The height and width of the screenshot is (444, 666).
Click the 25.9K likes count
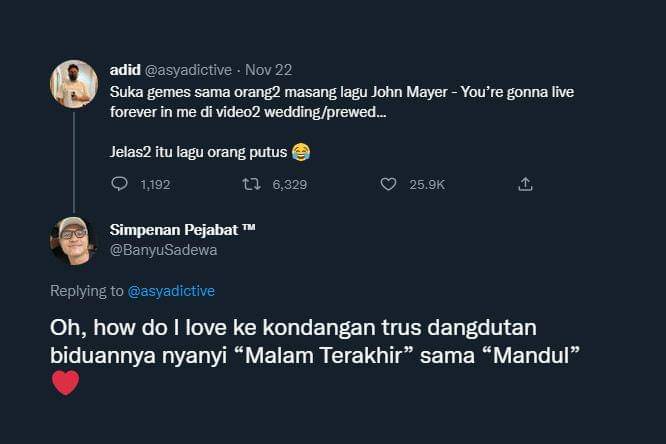pyautogui.click(x=427, y=184)
